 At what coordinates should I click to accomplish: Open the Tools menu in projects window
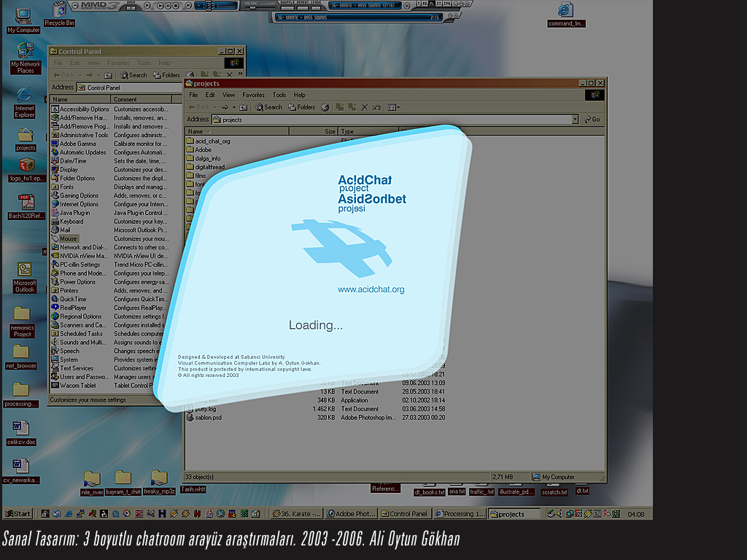[279, 95]
